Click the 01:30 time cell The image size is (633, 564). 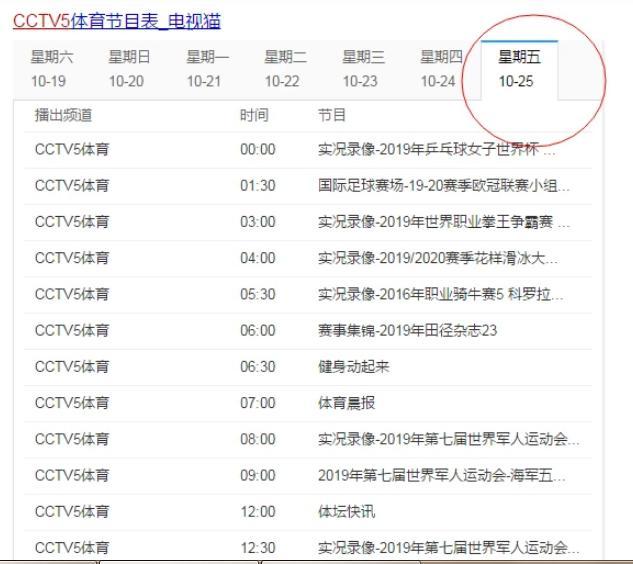258,186
